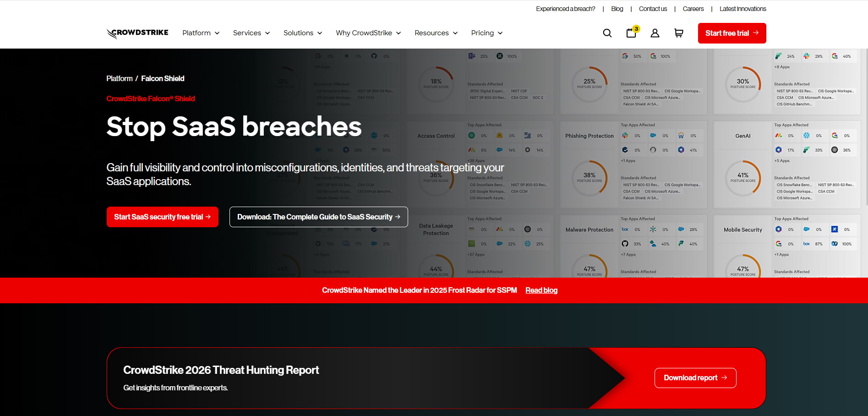Click the CrowdStrike logo
This screenshot has height=416, width=868.
(x=137, y=33)
